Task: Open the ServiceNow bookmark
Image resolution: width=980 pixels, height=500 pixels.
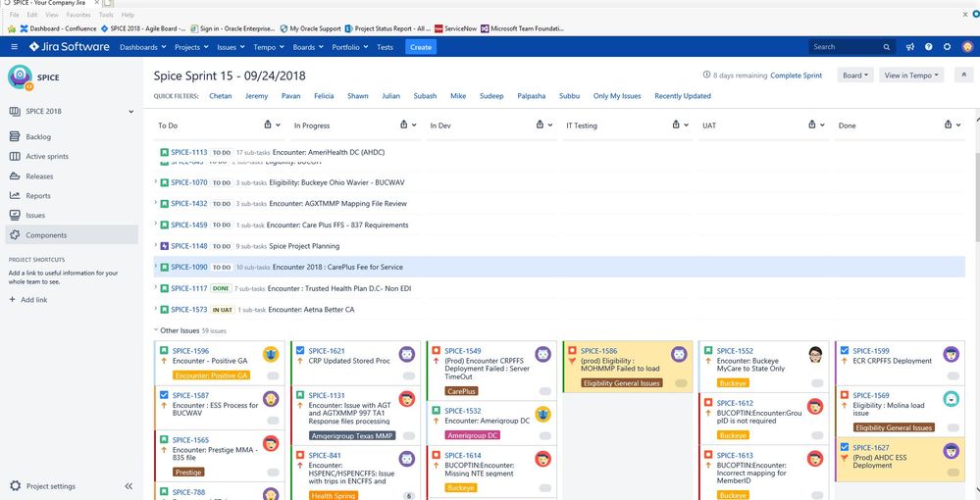Action: point(455,28)
